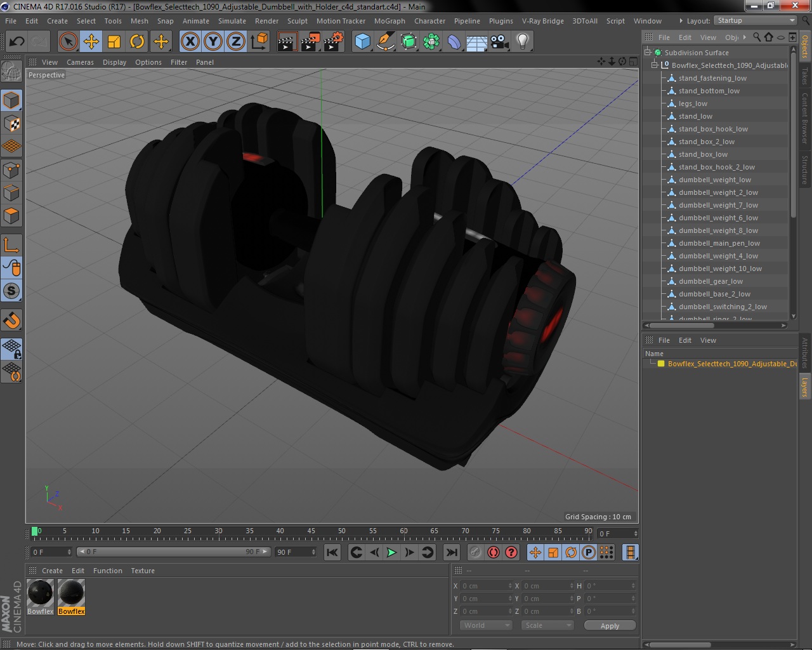Viewport: 812px width, 650px height.
Task: Open the deformer objects icon
Action: tap(454, 42)
